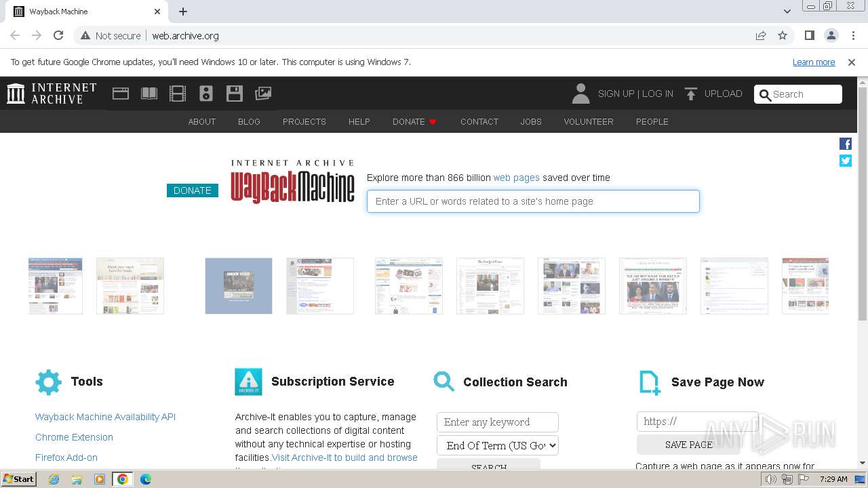This screenshot has height=488, width=868.
Task: Open the first archived site thumbnail
Action: 56,286
